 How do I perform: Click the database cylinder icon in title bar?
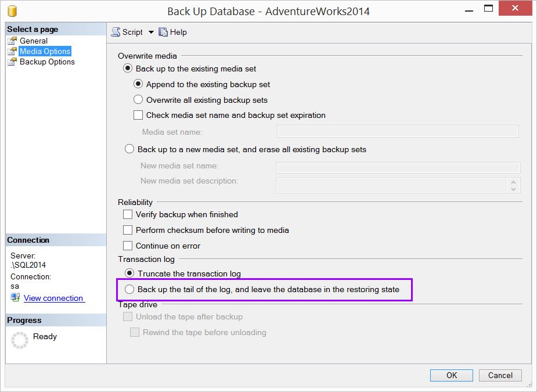tap(12, 11)
